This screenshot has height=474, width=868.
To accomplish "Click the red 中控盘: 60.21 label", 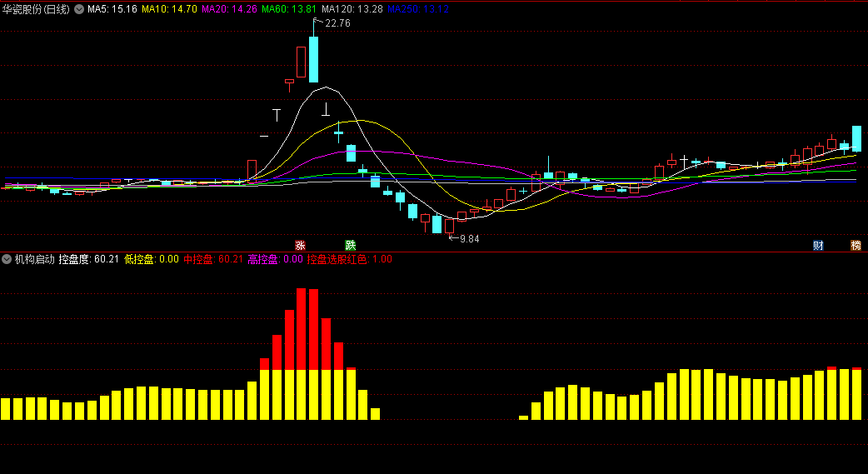I will coord(214,258).
